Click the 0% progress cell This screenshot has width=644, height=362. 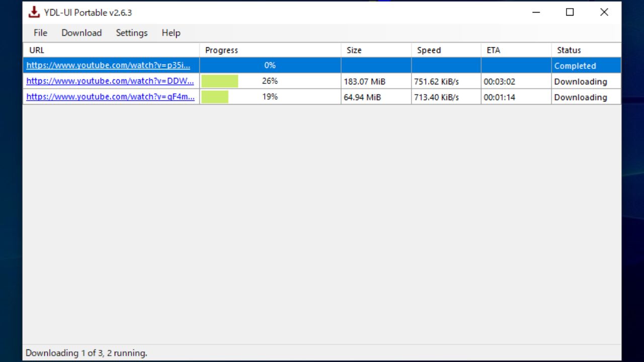pos(270,65)
